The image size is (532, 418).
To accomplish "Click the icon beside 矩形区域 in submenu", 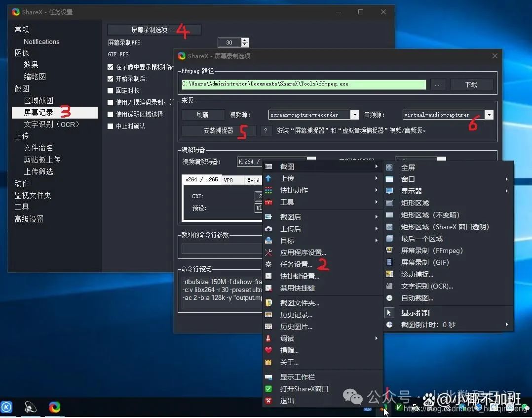I will [x=389, y=203].
